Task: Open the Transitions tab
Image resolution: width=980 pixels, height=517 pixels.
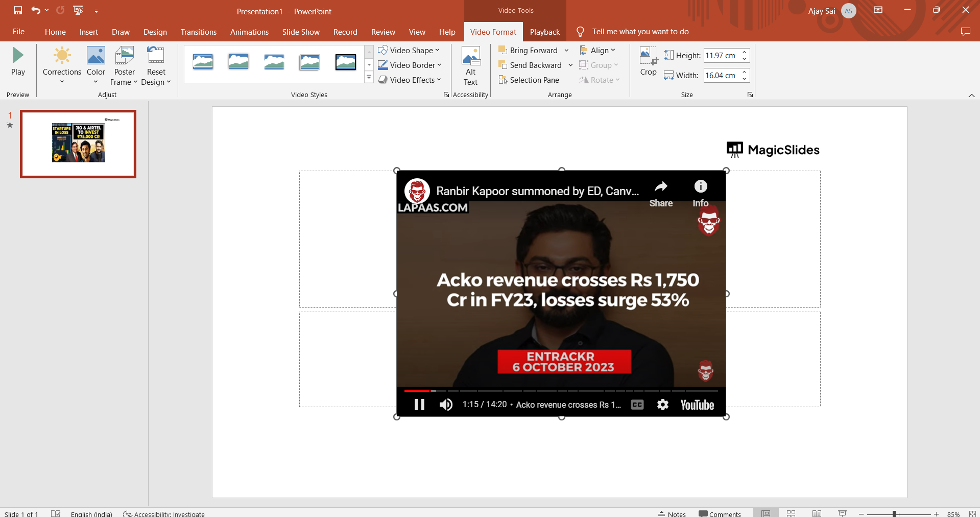Action: (198, 32)
